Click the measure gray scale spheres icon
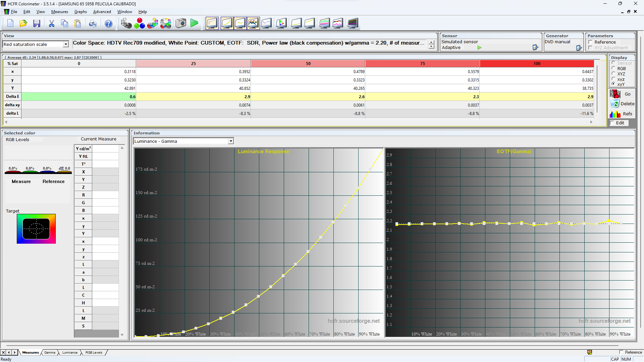This screenshot has width=644, height=362. point(126,23)
